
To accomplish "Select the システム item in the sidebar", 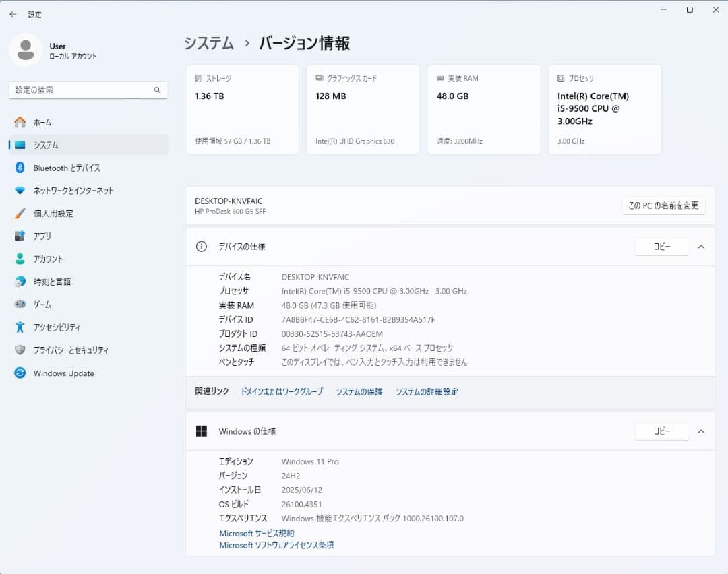I will coord(43,145).
